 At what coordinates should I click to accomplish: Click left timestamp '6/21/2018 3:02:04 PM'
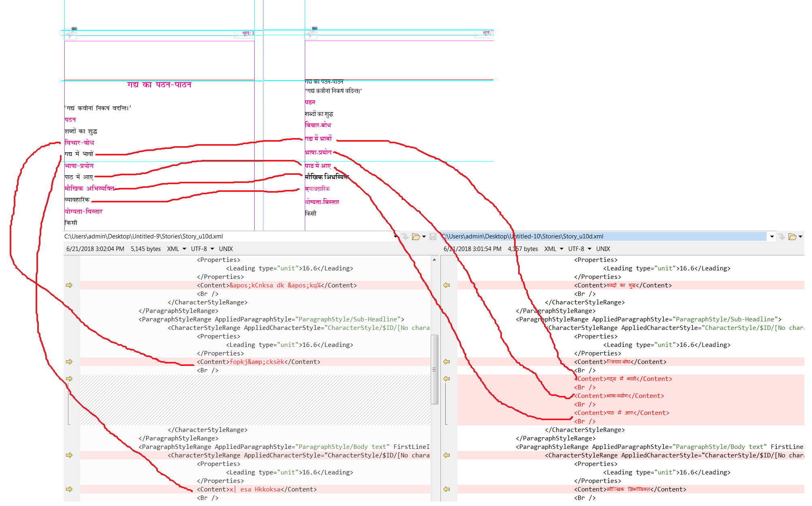click(95, 249)
